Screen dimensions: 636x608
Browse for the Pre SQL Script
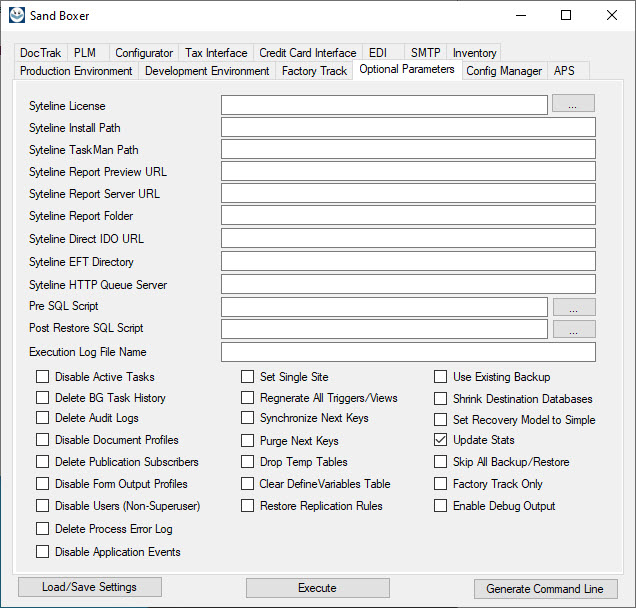[573, 307]
